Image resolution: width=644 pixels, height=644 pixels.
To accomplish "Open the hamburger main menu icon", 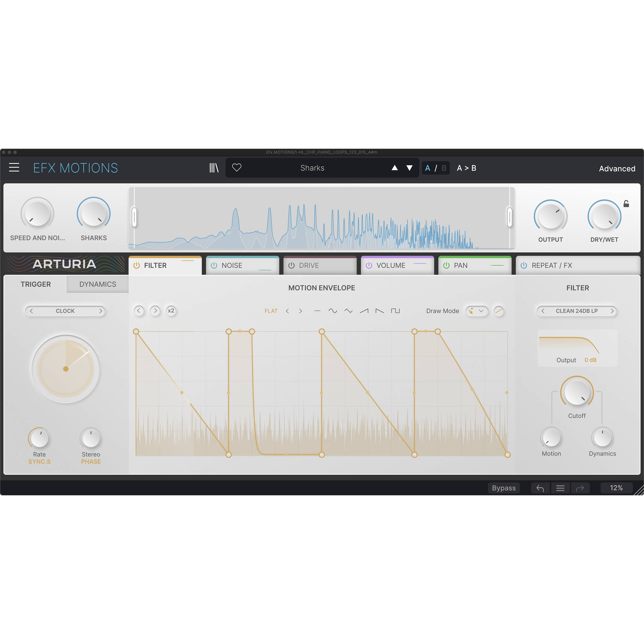I will [x=14, y=168].
